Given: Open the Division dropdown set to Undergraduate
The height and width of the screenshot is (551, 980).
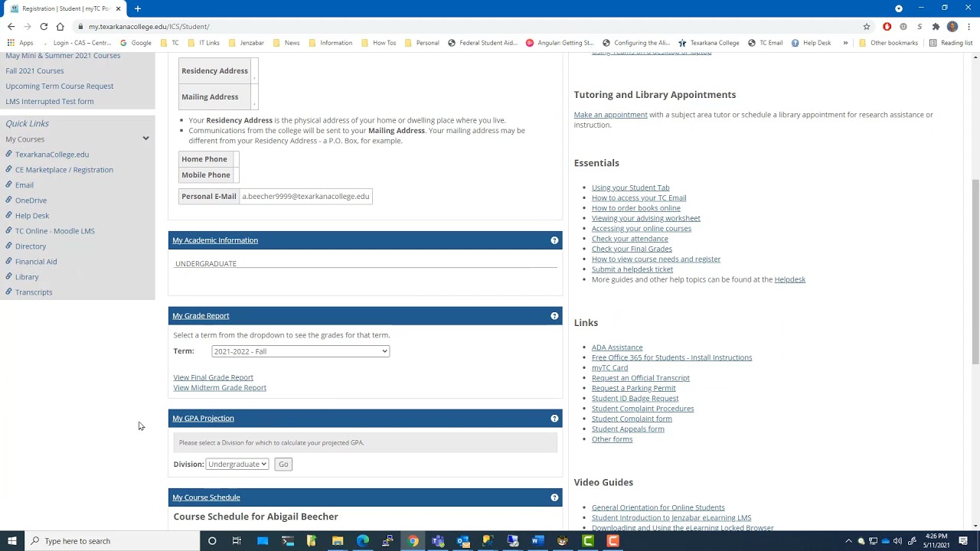Looking at the screenshot, I should point(237,465).
